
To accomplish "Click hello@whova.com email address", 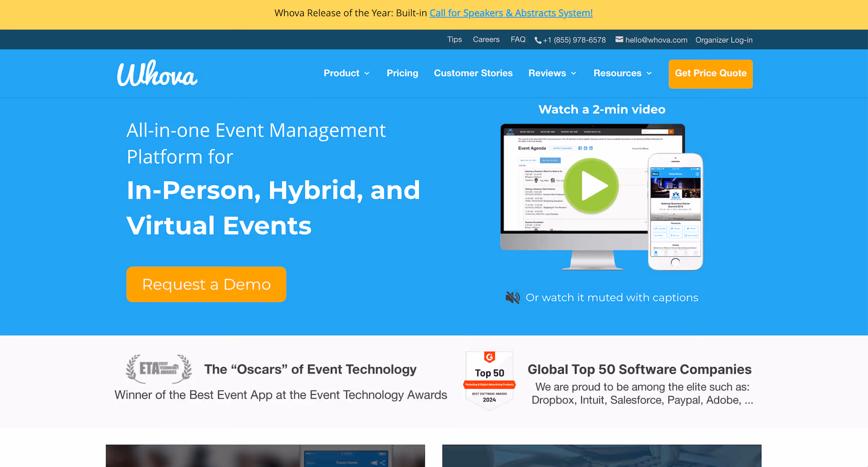I will 656,40.
